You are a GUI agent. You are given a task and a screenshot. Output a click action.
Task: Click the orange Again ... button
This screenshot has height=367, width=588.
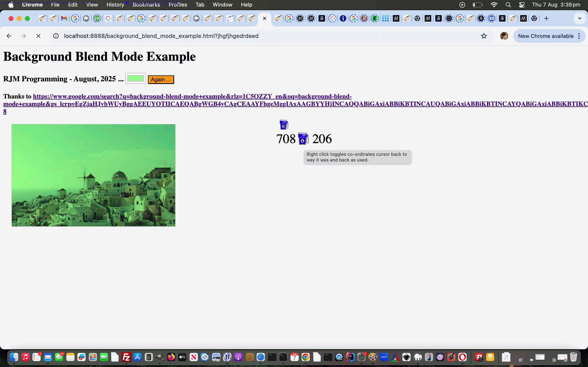tap(161, 79)
